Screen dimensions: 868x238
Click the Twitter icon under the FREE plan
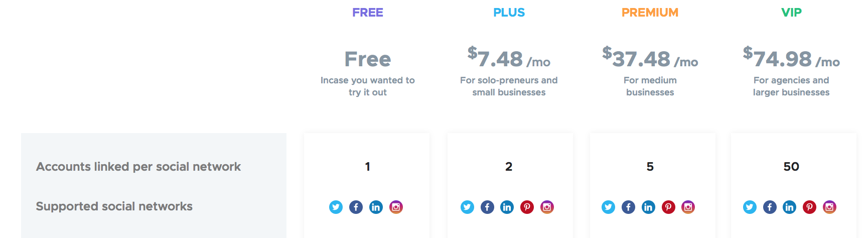[336, 207]
